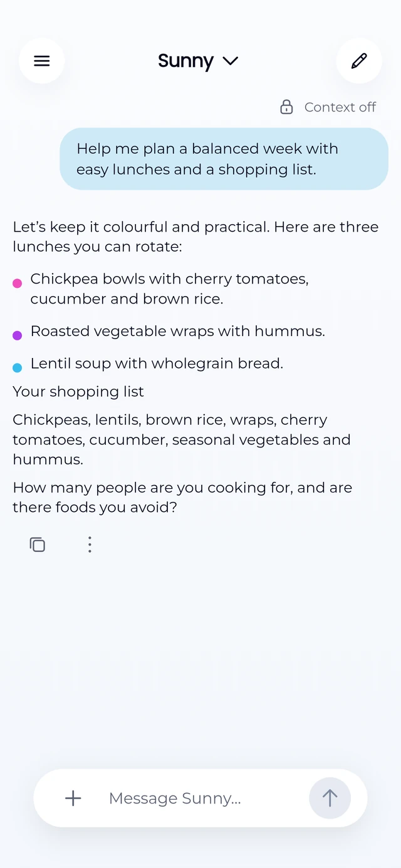Viewport: 401px width, 868px height.
Task: Select the user message bubble
Action: click(224, 159)
